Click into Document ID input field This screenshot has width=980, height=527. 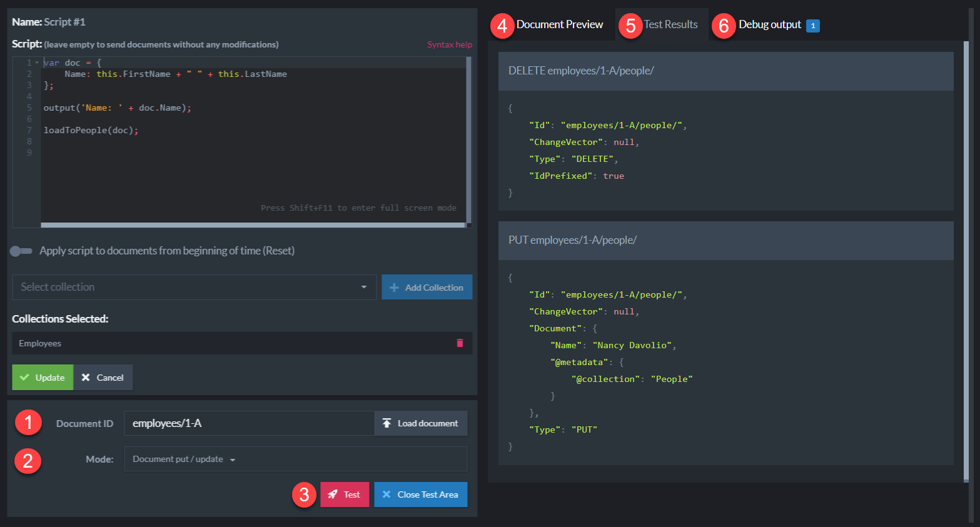(x=250, y=423)
